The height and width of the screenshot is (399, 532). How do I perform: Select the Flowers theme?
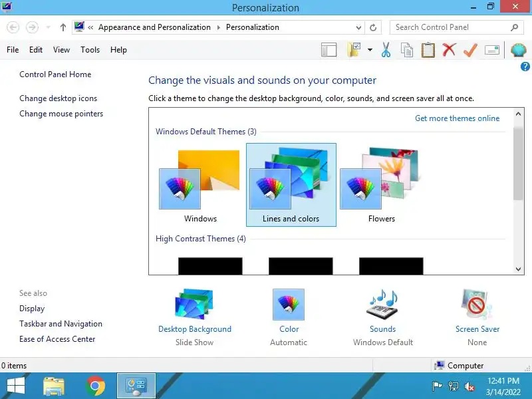(x=381, y=185)
